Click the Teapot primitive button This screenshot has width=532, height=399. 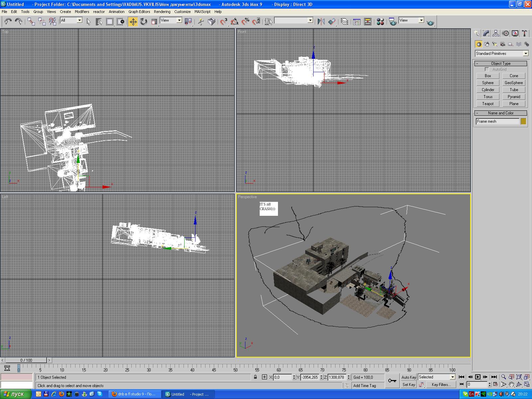(x=488, y=104)
